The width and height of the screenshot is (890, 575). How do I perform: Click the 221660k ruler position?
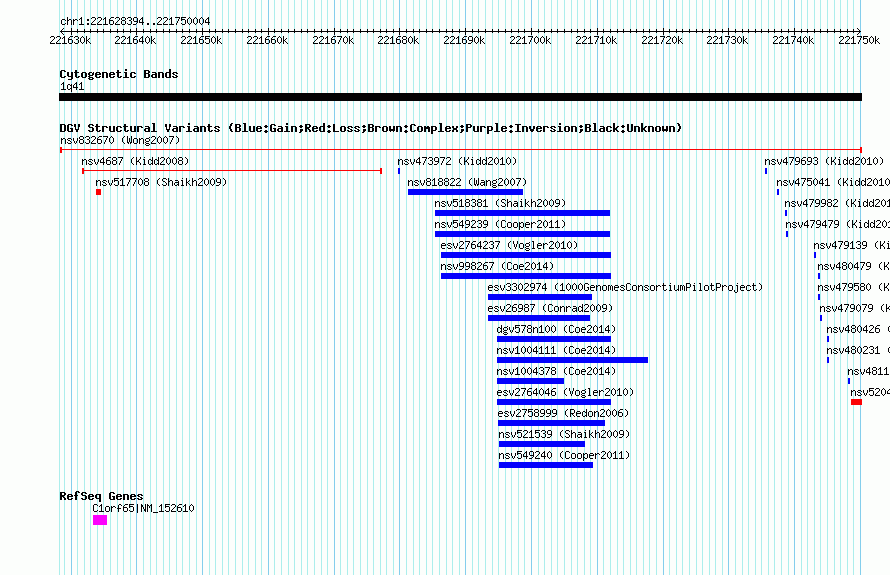267,40
